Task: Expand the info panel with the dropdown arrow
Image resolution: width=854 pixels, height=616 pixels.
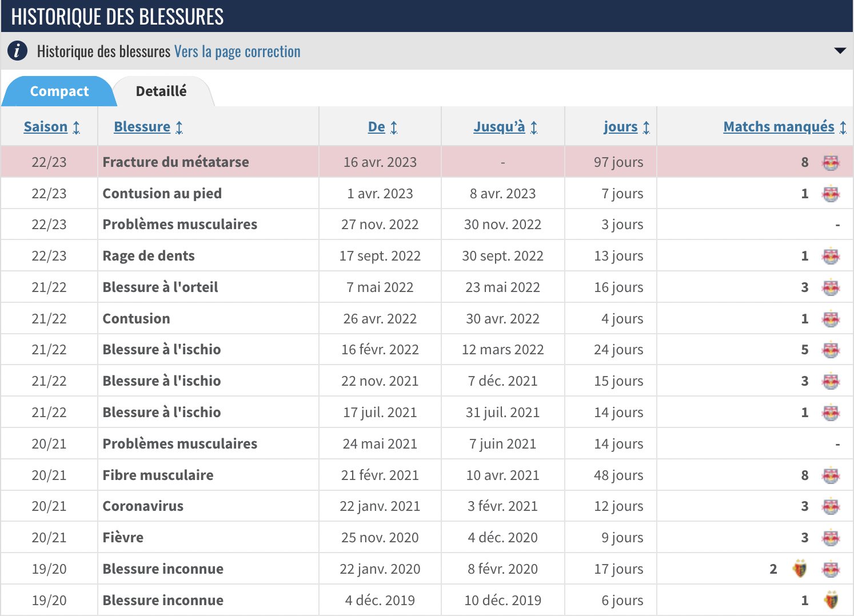Action: 840,51
